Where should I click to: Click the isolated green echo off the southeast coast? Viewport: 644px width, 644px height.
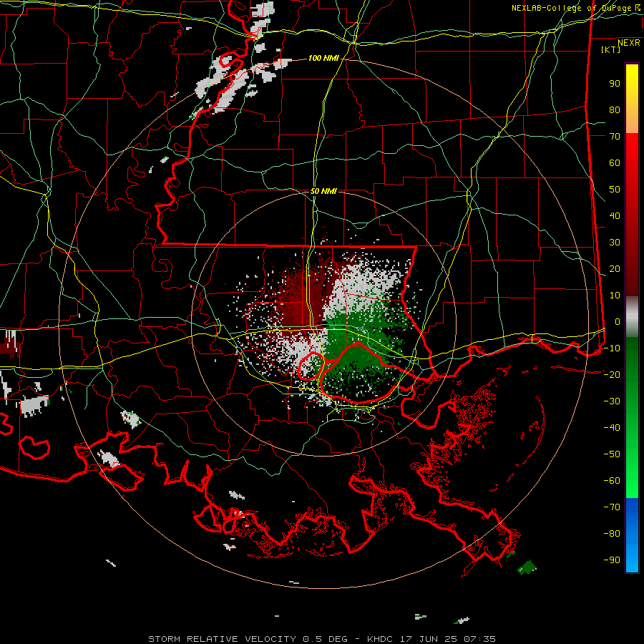(527, 567)
